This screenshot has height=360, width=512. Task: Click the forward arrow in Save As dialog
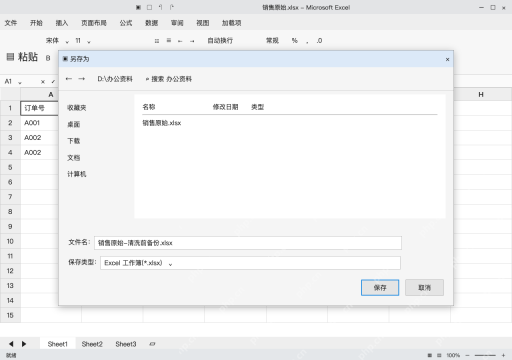(82, 79)
